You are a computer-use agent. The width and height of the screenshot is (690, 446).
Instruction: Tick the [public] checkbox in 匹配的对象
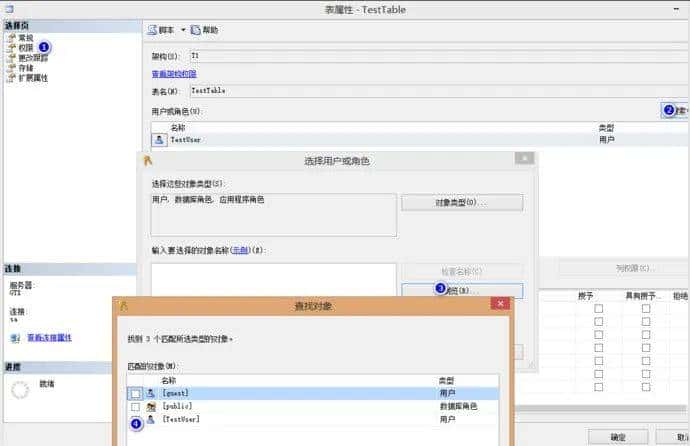point(136,407)
